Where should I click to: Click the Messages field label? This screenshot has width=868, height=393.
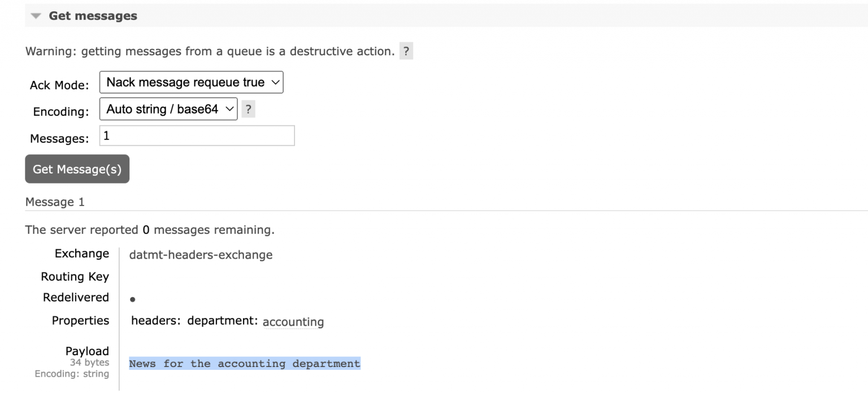click(59, 139)
